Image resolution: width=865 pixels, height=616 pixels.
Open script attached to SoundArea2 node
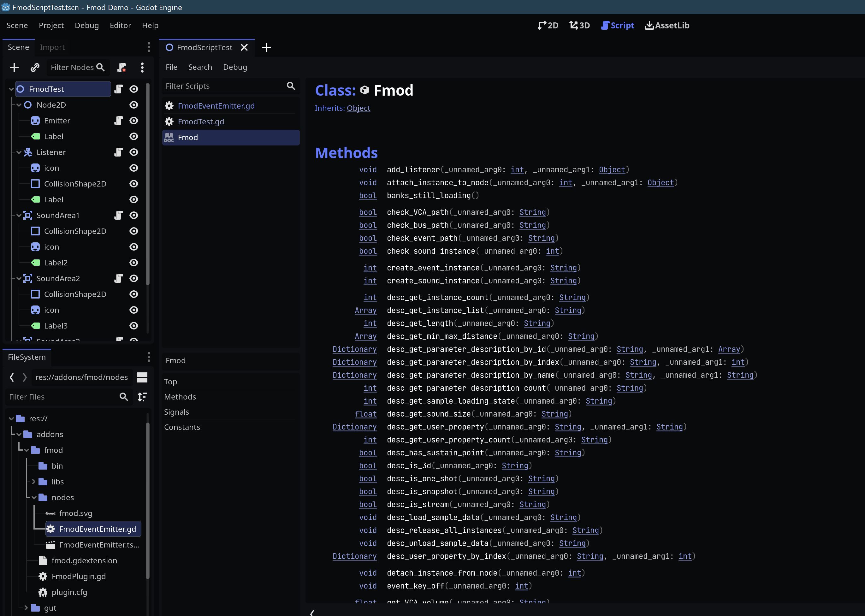pos(119,278)
